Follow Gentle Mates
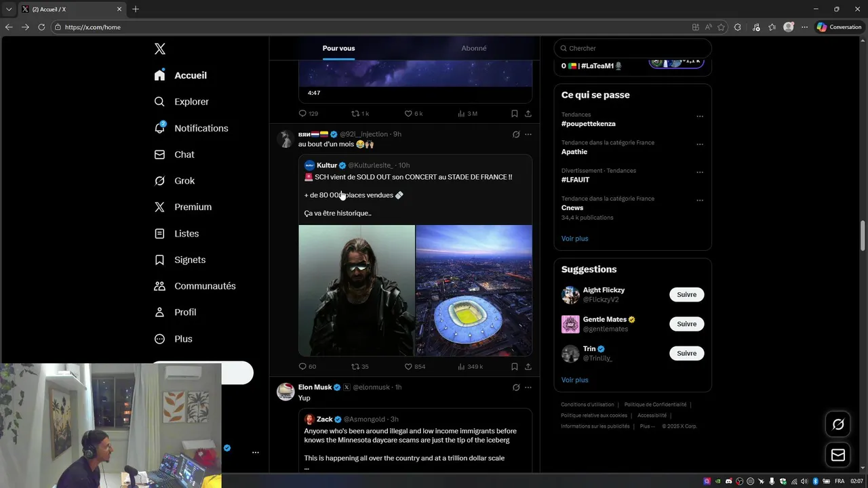868x488 pixels. tap(687, 324)
